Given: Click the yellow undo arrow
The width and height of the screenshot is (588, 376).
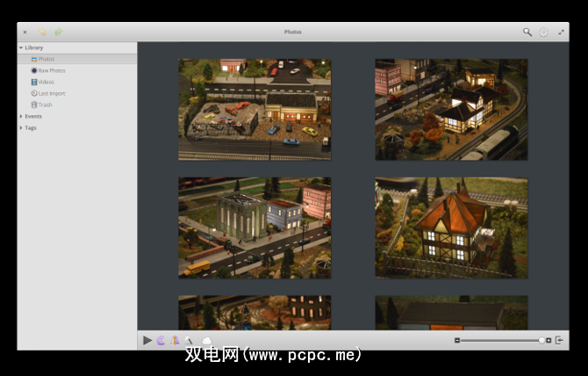Looking at the screenshot, I should pos(43,32).
